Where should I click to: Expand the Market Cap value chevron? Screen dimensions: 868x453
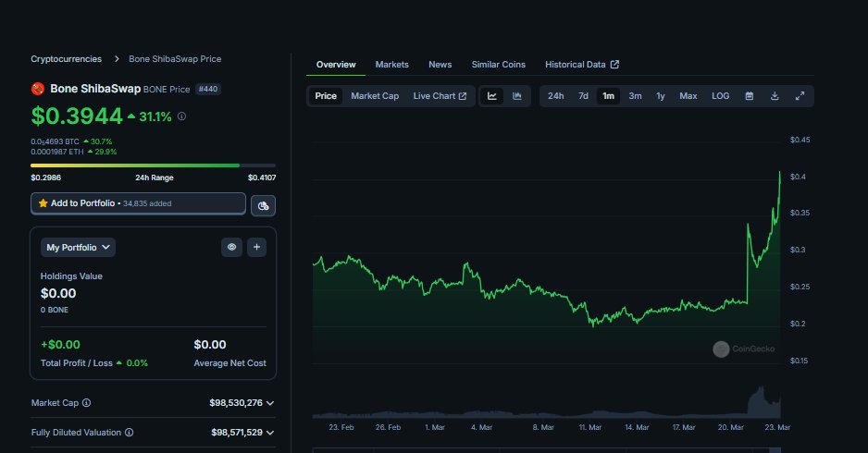click(x=270, y=403)
